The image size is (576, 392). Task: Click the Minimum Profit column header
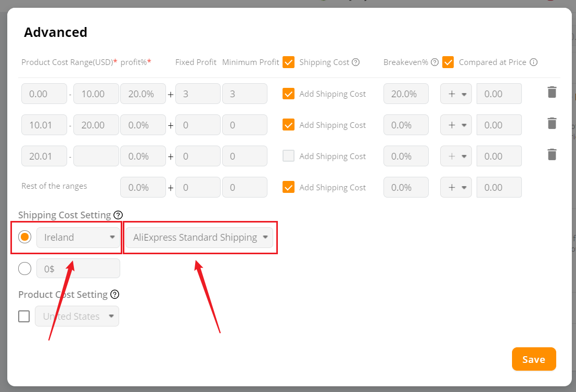pos(250,62)
